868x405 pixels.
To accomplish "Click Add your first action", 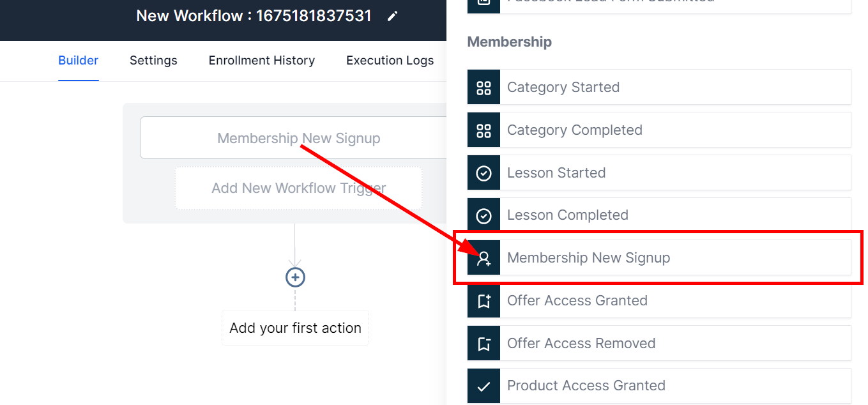I will click(x=295, y=328).
